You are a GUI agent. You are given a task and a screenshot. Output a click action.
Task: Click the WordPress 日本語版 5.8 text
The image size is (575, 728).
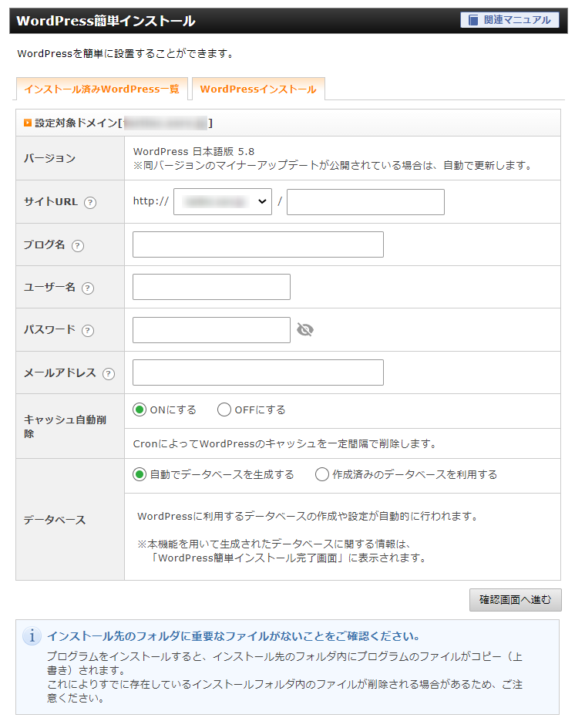pos(193,151)
